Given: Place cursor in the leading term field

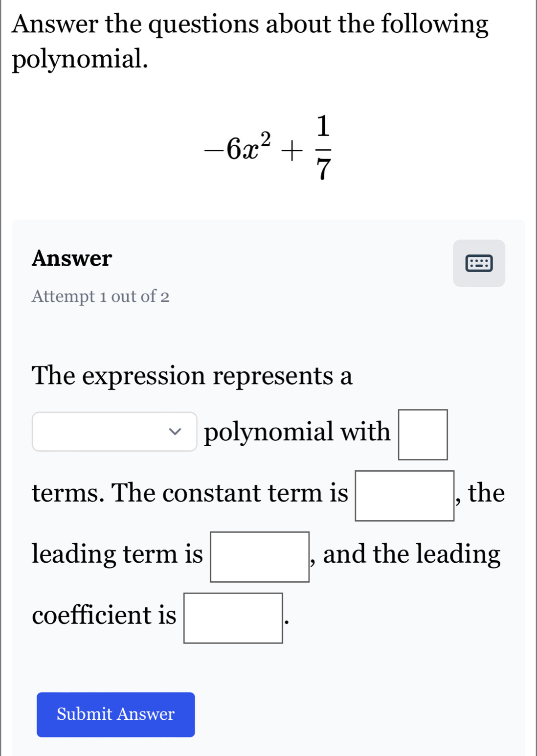Looking at the screenshot, I should pyautogui.click(x=260, y=555).
